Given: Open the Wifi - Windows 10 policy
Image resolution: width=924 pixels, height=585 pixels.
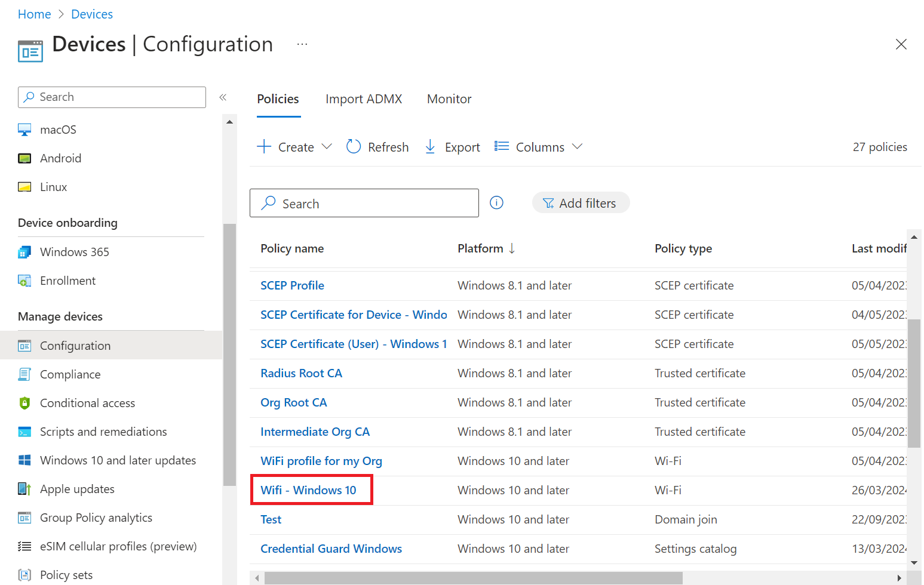Looking at the screenshot, I should [308, 490].
